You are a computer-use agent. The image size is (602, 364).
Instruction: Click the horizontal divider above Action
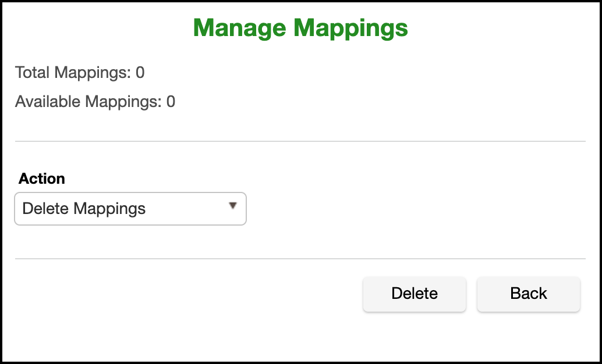click(x=300, y=141)
